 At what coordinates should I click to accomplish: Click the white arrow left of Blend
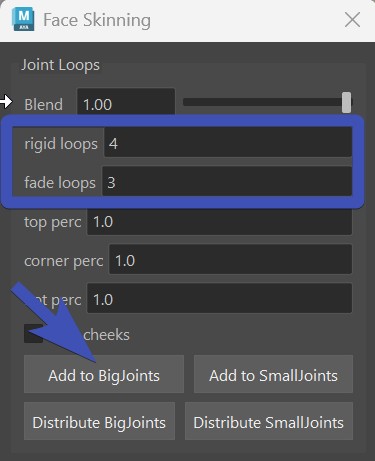6,101
